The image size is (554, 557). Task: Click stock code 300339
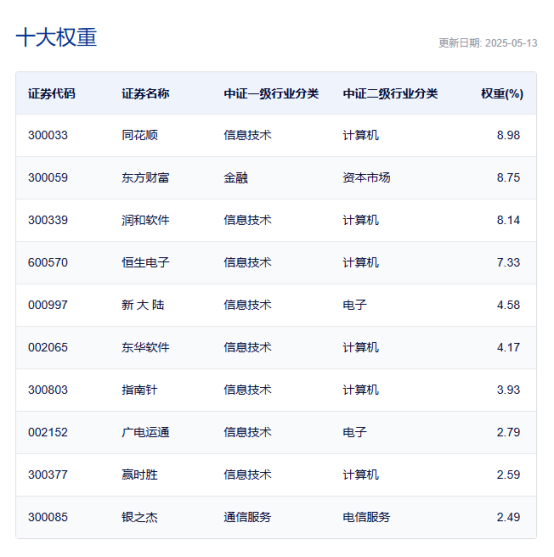click(48, 220)
